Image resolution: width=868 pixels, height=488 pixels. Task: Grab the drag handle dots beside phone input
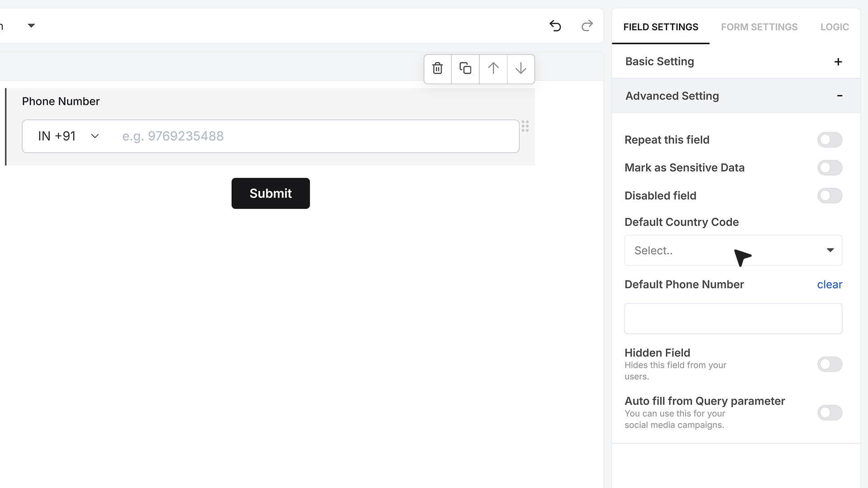[525, 126]
